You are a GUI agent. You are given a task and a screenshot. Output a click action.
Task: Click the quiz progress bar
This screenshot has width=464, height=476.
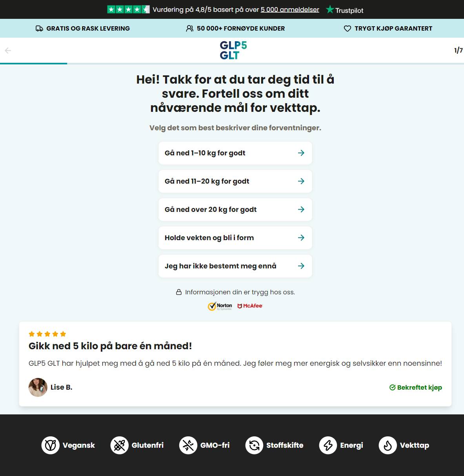coord(232,63)
